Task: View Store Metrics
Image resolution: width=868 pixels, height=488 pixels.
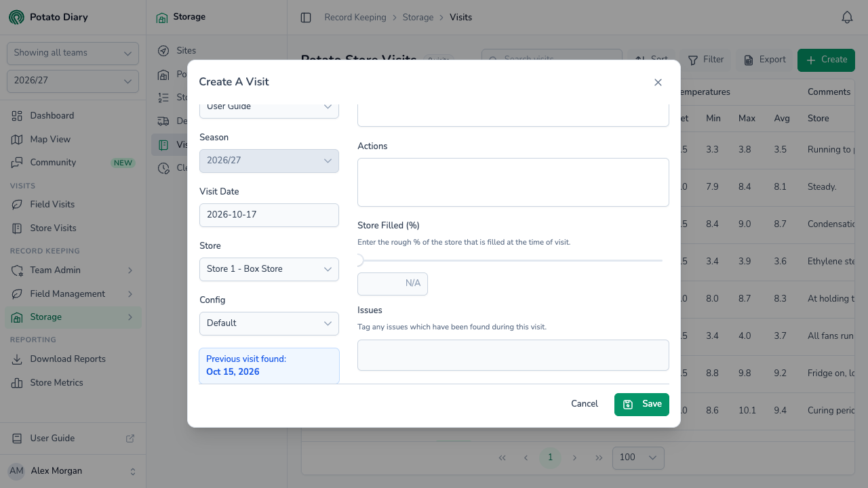Action: [x=73, y=383]
